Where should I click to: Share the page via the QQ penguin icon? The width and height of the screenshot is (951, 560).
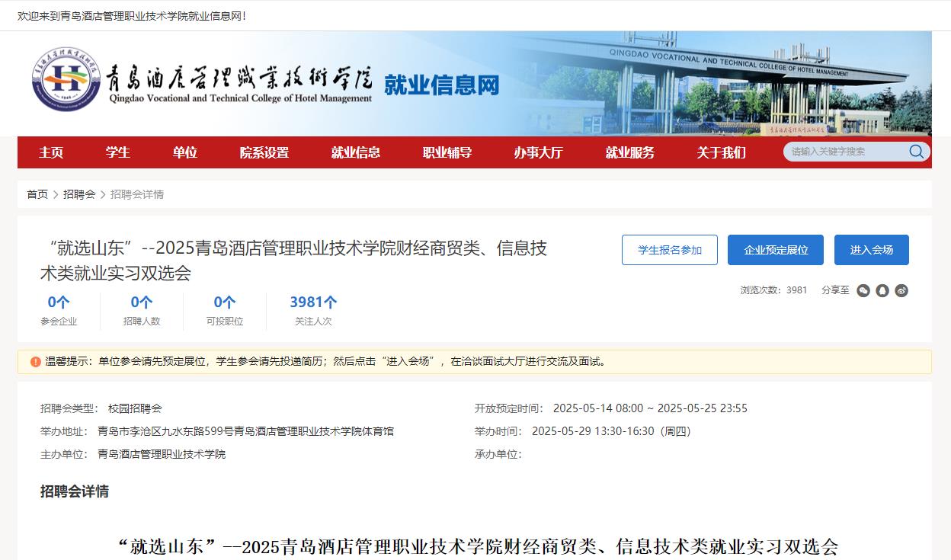[x=882, y=290]
